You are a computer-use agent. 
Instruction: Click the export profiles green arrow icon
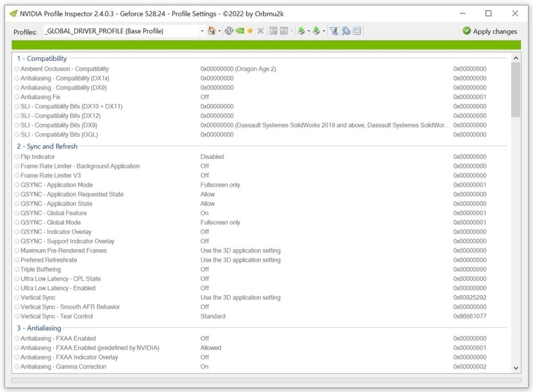tap(301, 31)
